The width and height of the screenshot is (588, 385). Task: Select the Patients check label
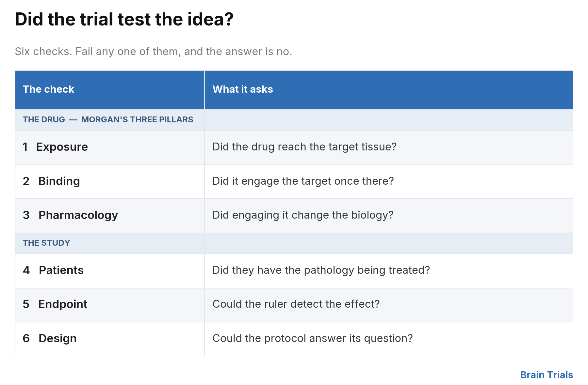(61, 270)
